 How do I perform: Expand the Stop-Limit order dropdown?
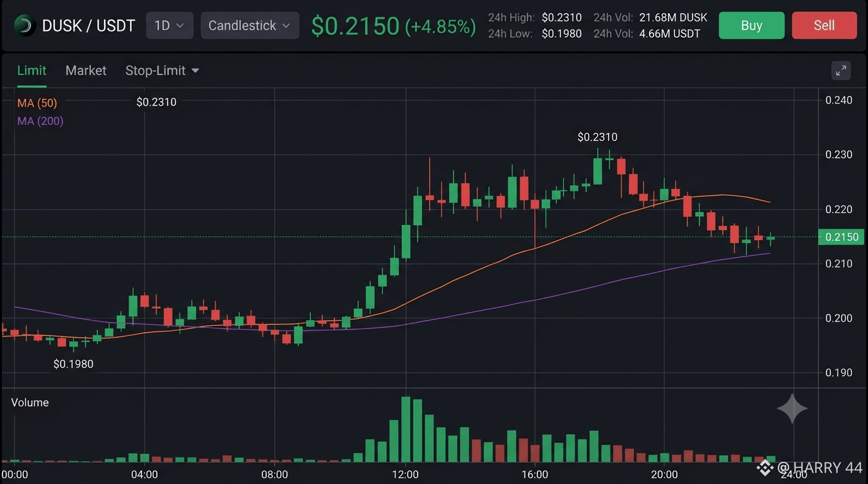162,71
